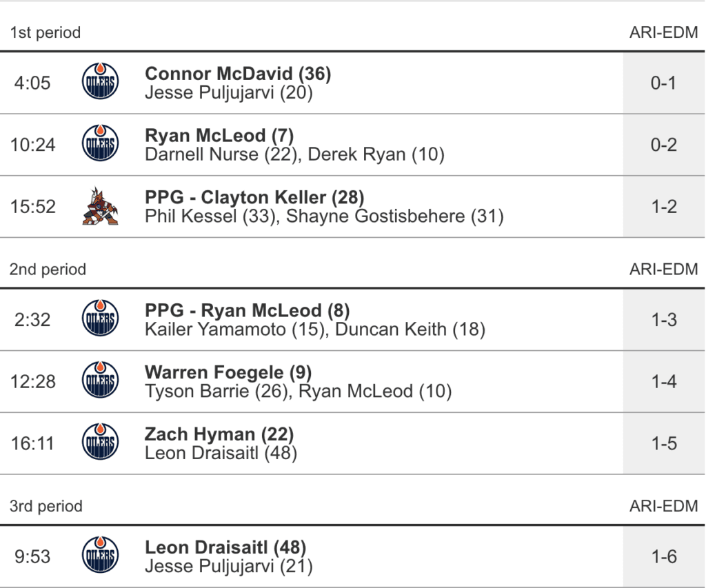Open Leon Draisaitl (48) third period goal
Image resolution: width=706 pixels, height=588 pixels.
[225, 548]
